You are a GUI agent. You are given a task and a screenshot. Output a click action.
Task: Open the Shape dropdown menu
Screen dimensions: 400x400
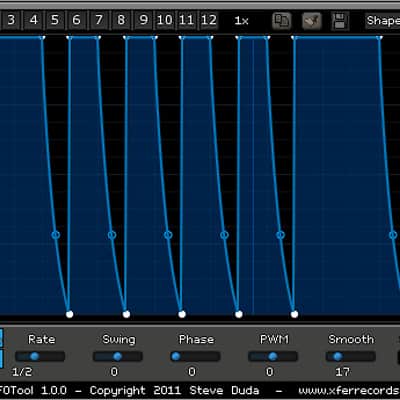coord(383,21)
